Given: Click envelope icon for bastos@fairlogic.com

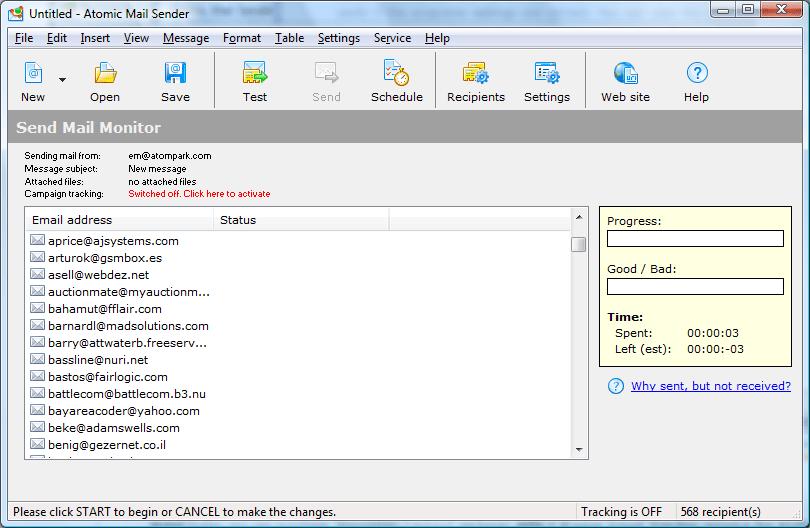Looking at the screenshot, I should 37,376.
